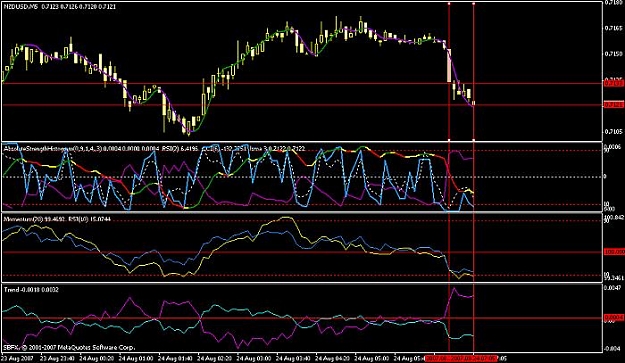Click the MetaQuotes Software Corp. copyright text
The image size is (625, 363).
coord(69,347)
